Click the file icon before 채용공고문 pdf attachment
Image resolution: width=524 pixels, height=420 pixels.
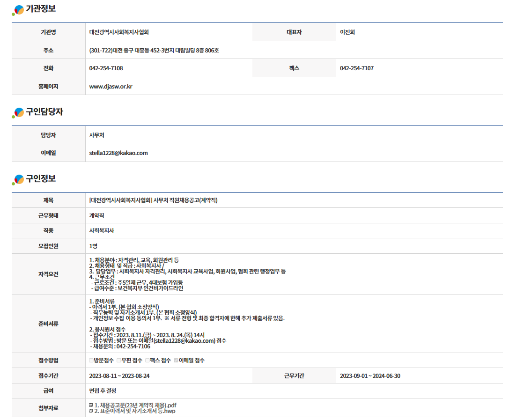(91, 405)
